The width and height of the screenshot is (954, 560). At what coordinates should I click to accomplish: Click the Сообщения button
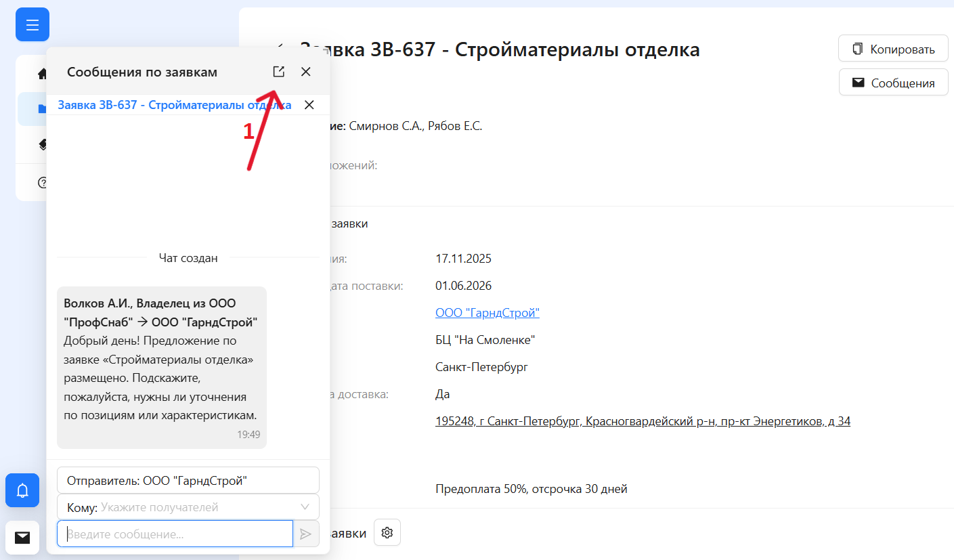[x=892, y=82]
